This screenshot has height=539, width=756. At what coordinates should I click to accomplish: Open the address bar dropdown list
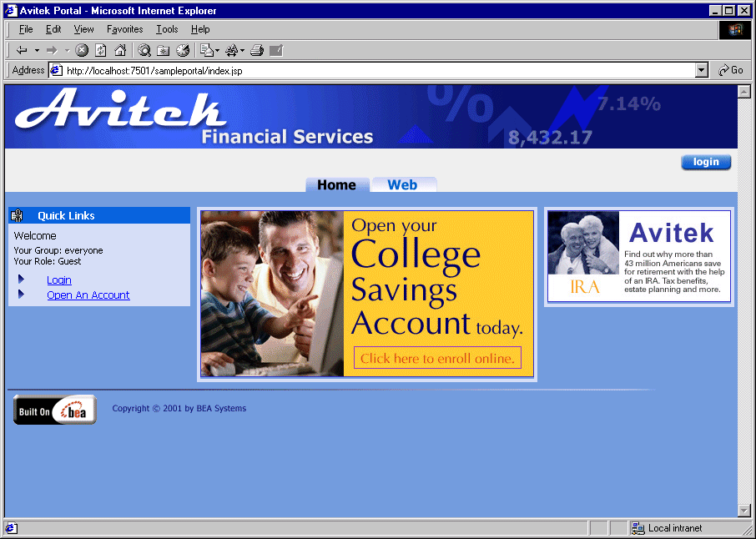click(x=702, y=70)
